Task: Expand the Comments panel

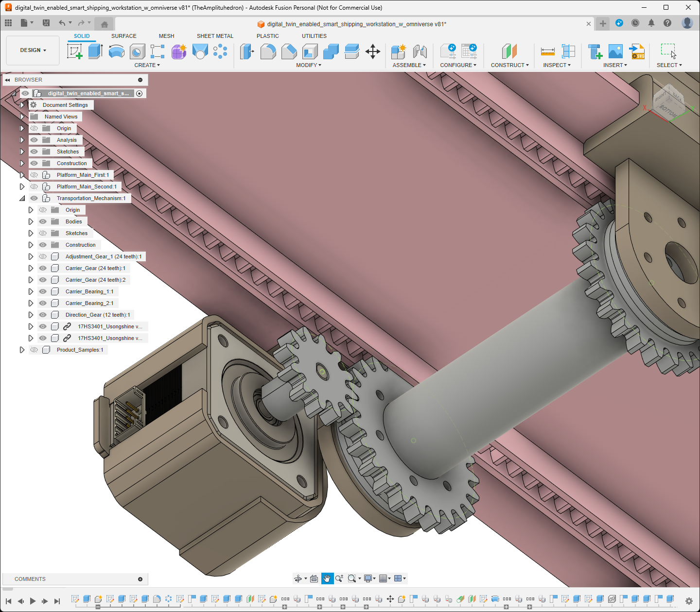Action: [x=140, y=579]
